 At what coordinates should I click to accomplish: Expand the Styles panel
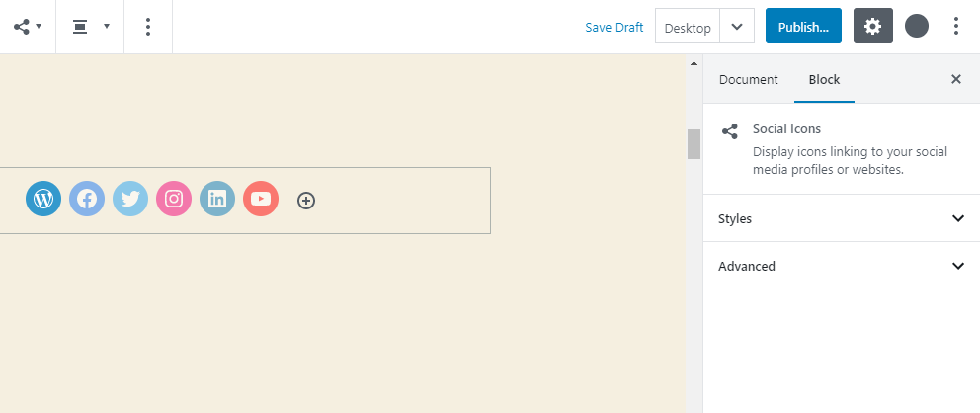click(841, 218)
